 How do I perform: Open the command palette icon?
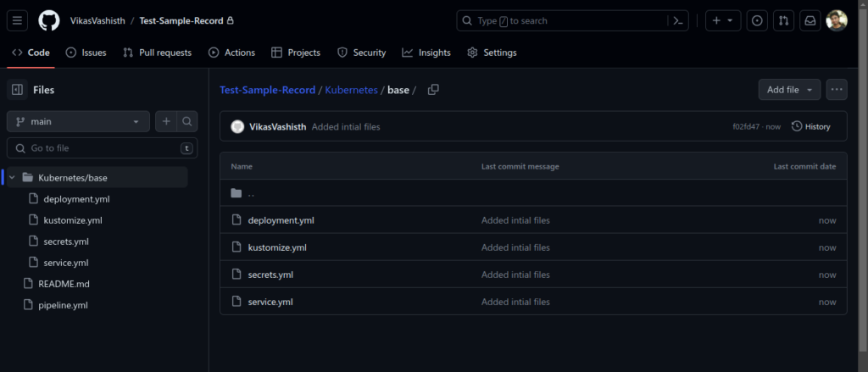(x=678, y=20)
